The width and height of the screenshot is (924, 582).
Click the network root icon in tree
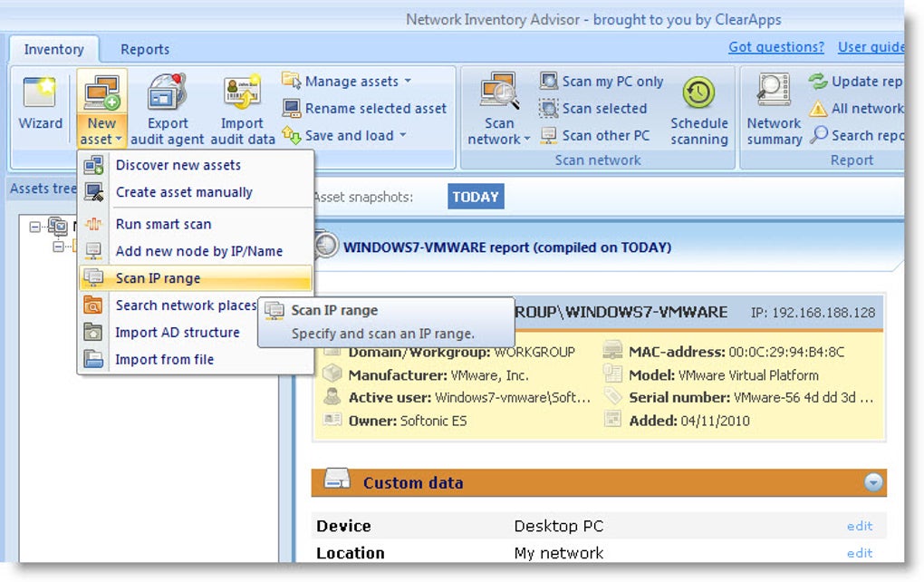(58, 225)
